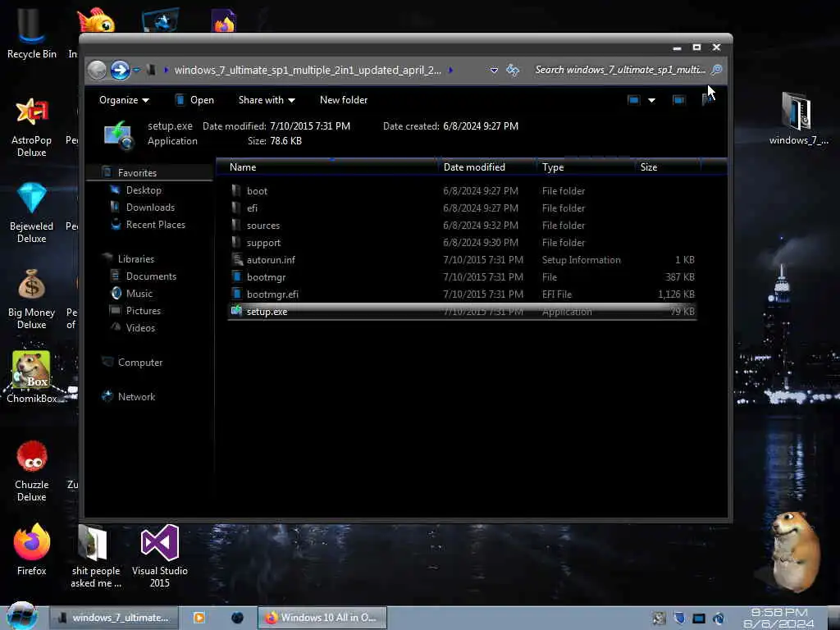840x630 pixels.
Task: Click the search magnifier icon
Action: click(x=716, y=70)
